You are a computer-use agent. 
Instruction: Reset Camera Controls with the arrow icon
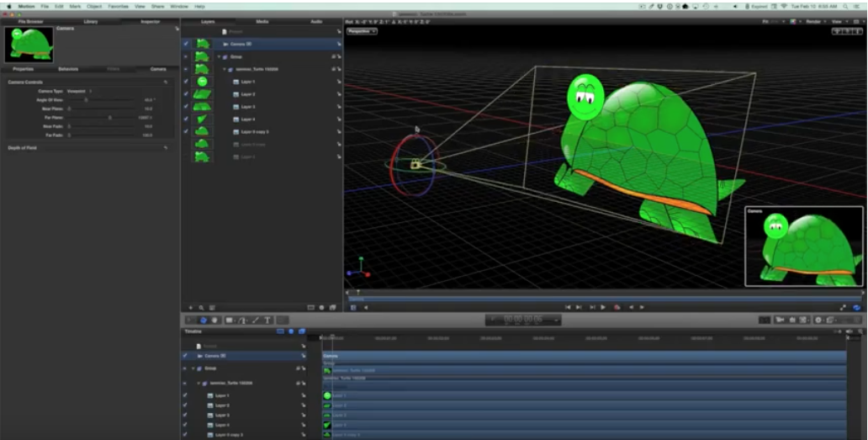166,82
